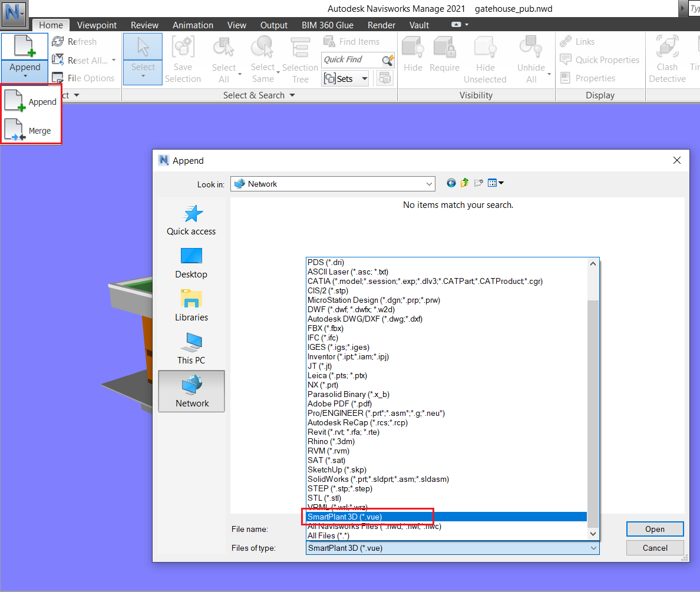Click the Quick Find search icon
This screenshot has height=592, width=700.
[388, 59]
